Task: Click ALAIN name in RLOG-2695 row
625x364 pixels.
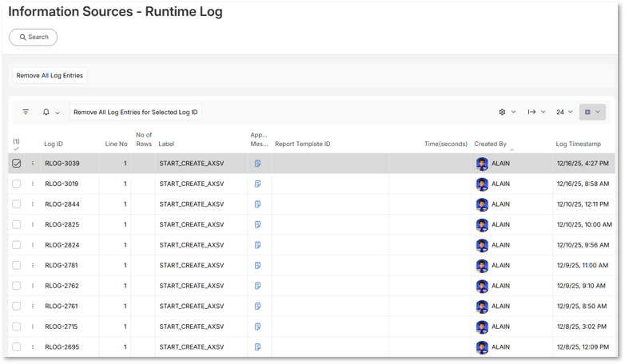Action: pos(500,346)
